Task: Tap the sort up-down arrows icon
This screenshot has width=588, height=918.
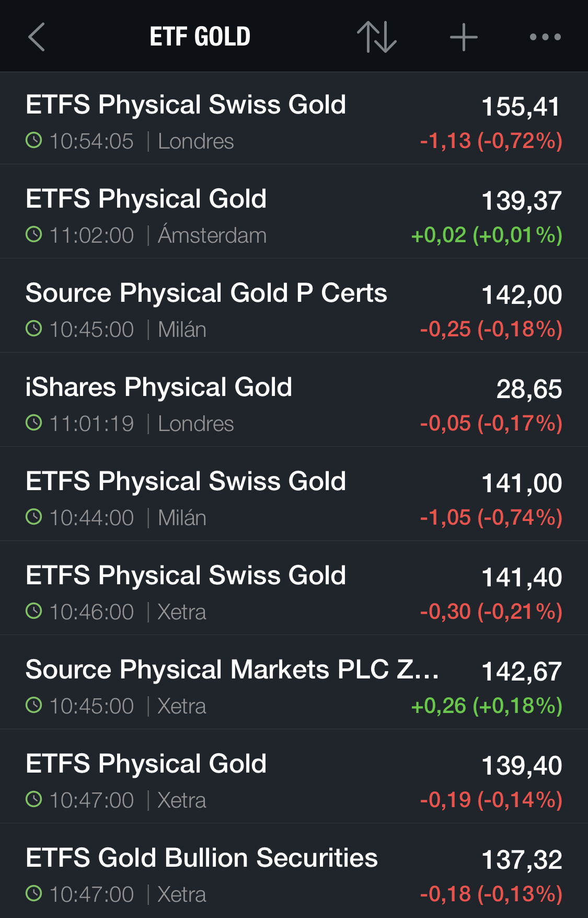Action: (x=377, y=37)
